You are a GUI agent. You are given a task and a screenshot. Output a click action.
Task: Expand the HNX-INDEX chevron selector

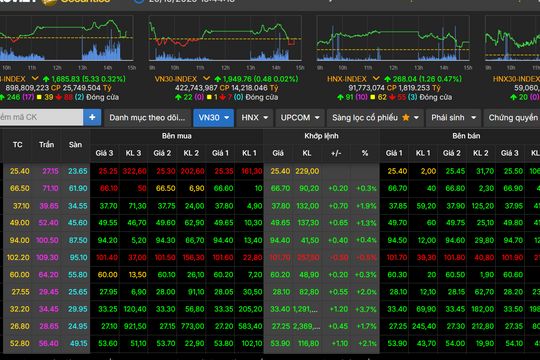376,79
